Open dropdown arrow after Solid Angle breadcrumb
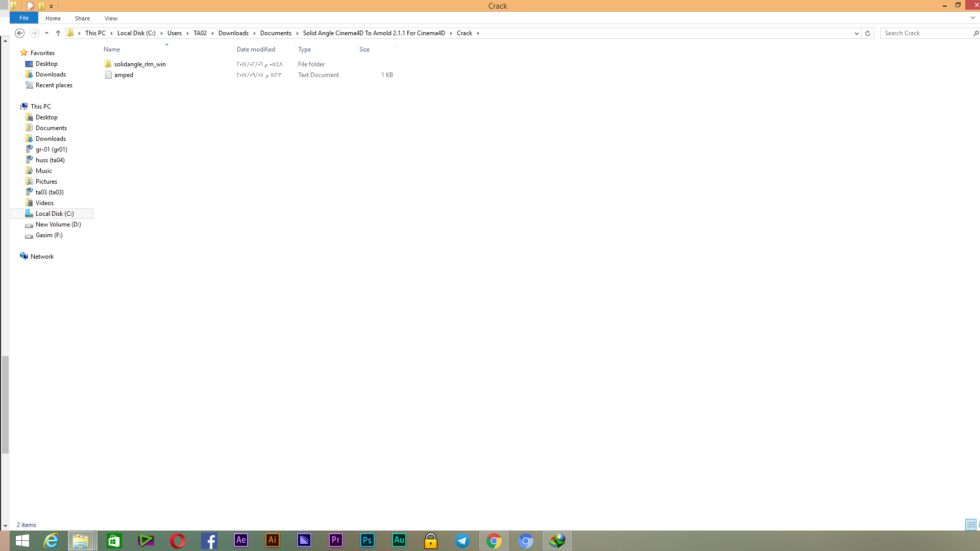The height and width of the screenshot is (551, 980). tap(451, 33)
